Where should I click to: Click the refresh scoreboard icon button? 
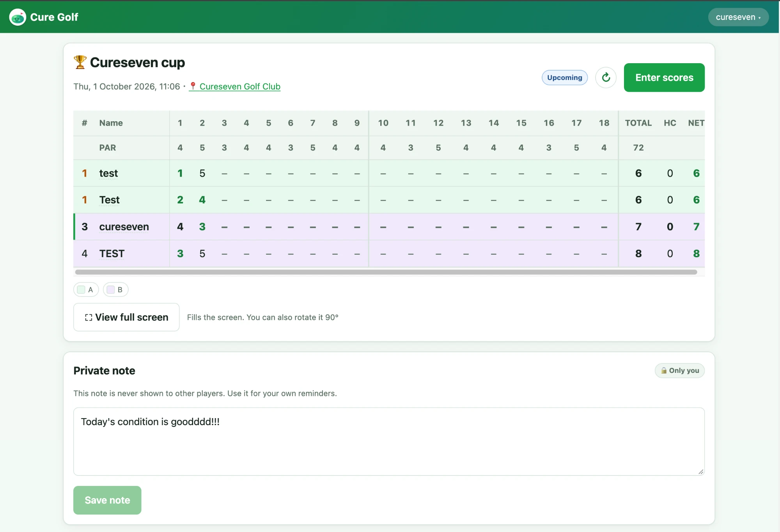click(606, 78)
